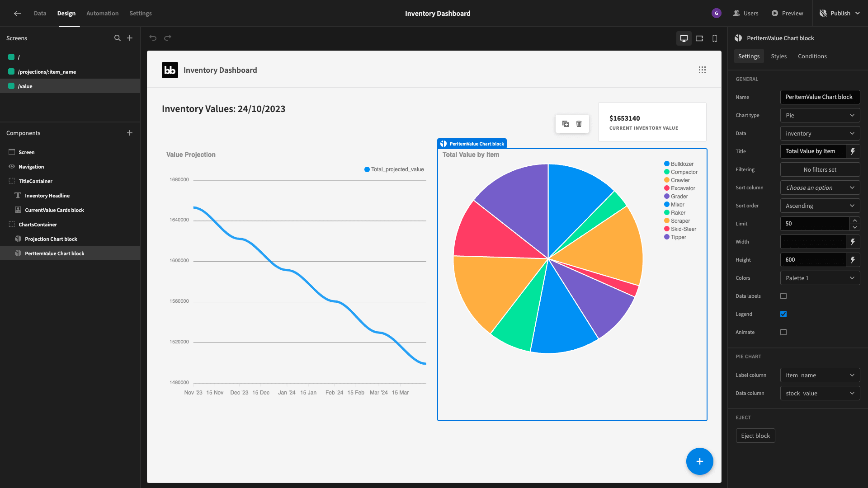The image size is (868, 488).
Task: Toggle Excavator series in pie legend
Action: point(679,188)
